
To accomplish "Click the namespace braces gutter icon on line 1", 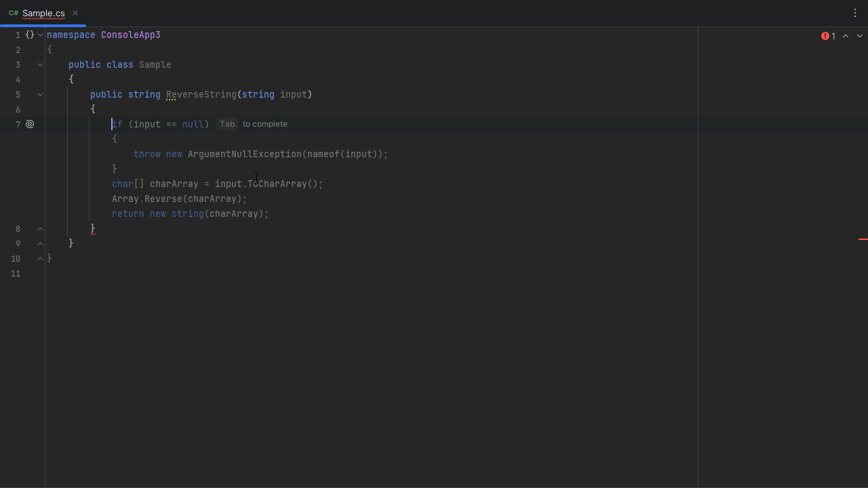I will pyautogui.click(x=30, y=35).
